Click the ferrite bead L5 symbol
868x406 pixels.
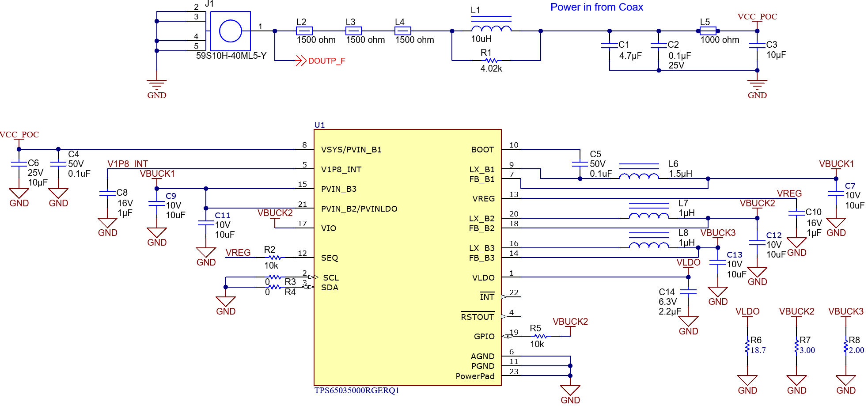click(709, 30)
